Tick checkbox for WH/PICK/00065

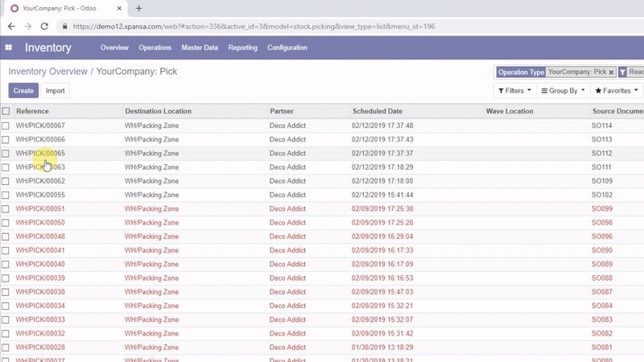6,154
